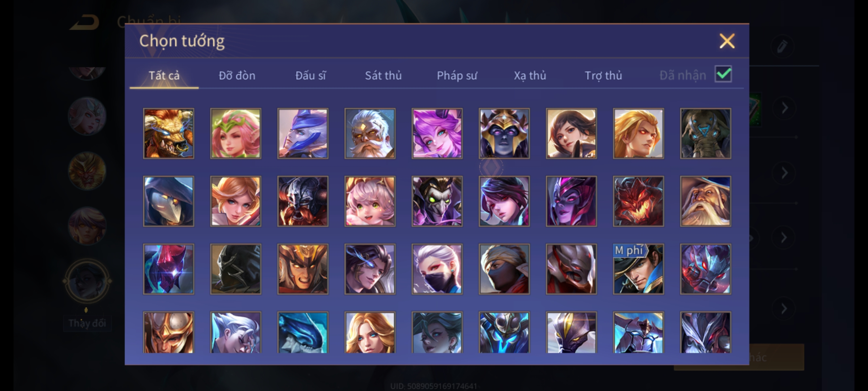Open the Sát thủ tab

[383, 75]
